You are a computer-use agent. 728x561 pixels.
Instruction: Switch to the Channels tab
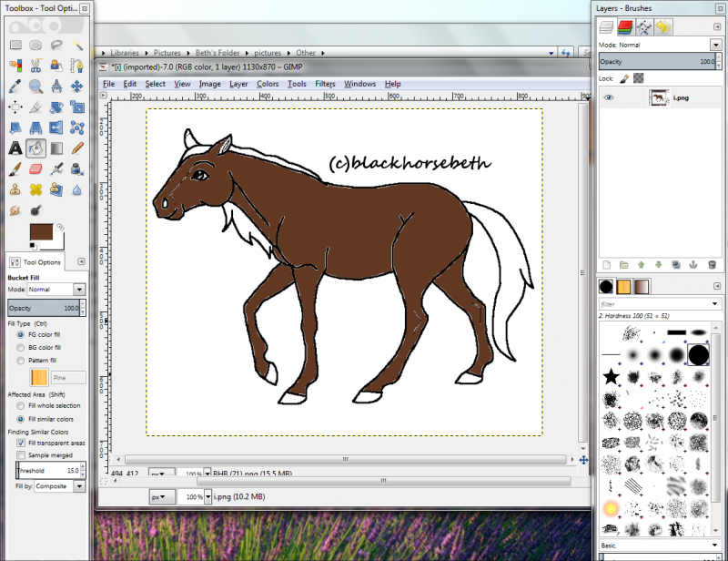tap(625, 27)
